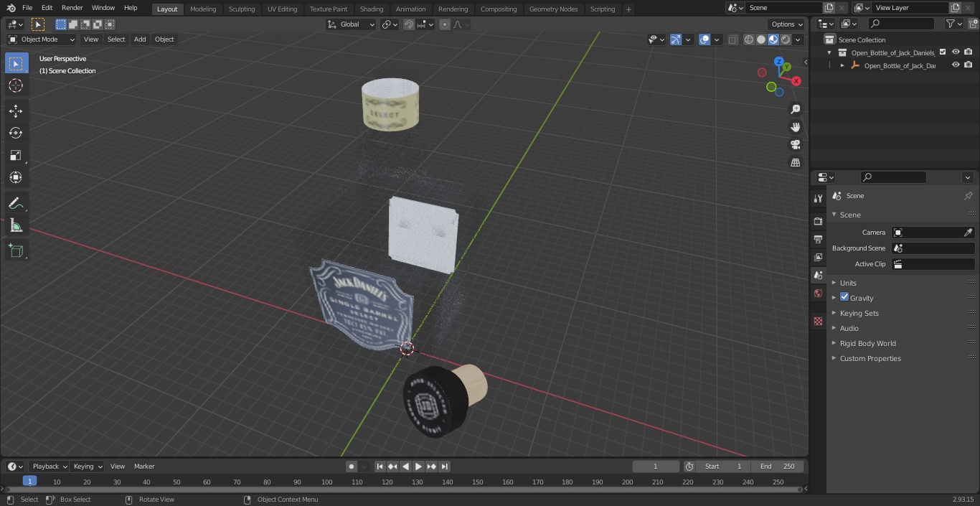Open the Tool properties tab
Image resolution: width=980 pixels, height=506 pixels.
(818, 199)
